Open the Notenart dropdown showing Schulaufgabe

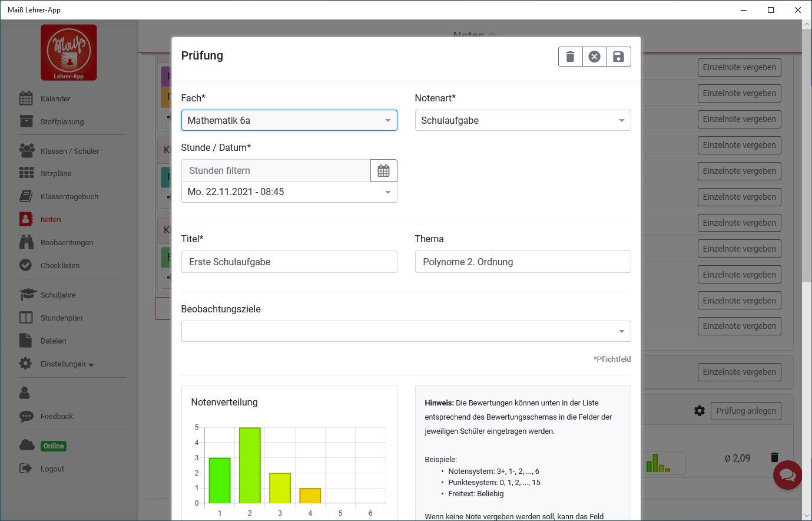[523, 120]
